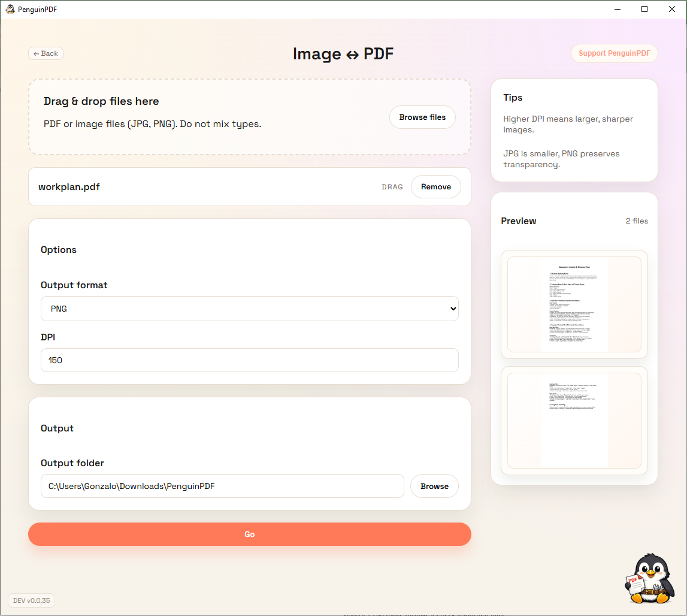Remove workplan.pdf from the file list

[x=435, y=186]
